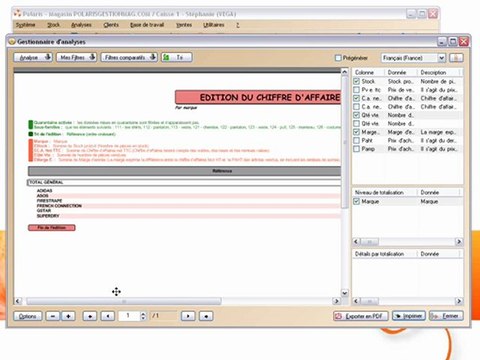
Task: Uncheck the Marge column checkbox
Action: point(356,132)
